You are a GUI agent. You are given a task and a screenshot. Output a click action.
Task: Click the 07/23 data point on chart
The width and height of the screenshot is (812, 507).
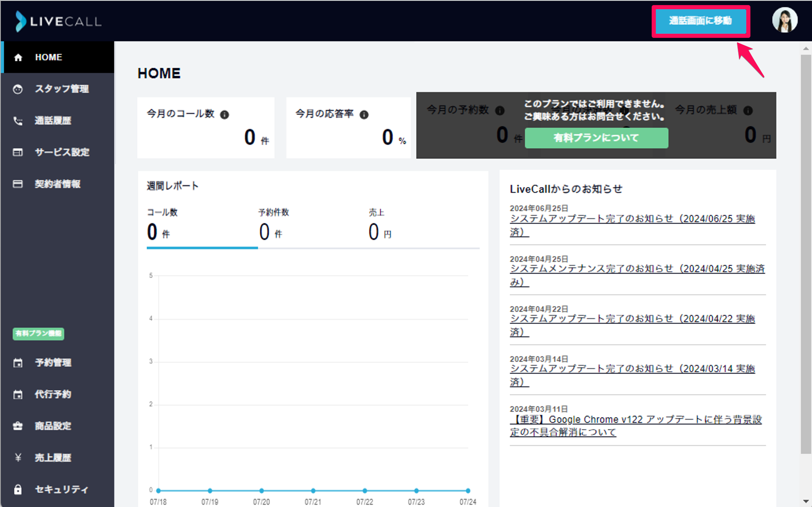416,491
